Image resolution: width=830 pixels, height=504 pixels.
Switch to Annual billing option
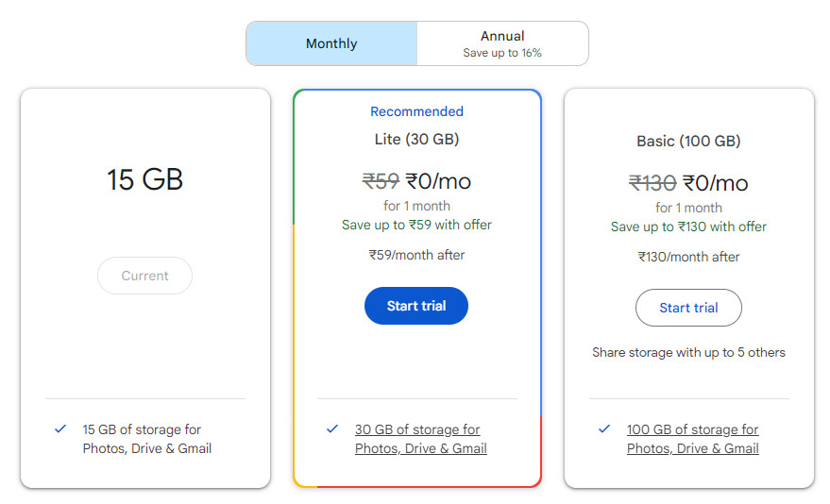click(x=502, y=43)
